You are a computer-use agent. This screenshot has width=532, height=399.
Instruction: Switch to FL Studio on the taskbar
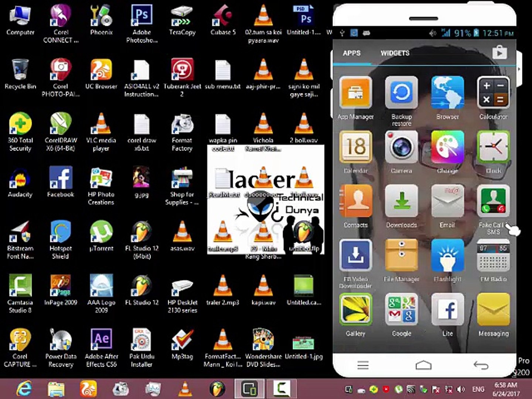(217, 389)
